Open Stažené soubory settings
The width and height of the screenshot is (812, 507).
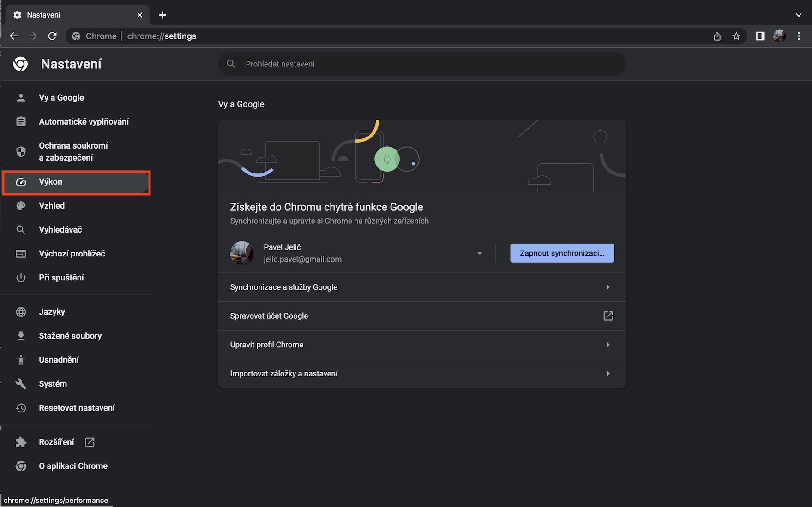(70, 336)
